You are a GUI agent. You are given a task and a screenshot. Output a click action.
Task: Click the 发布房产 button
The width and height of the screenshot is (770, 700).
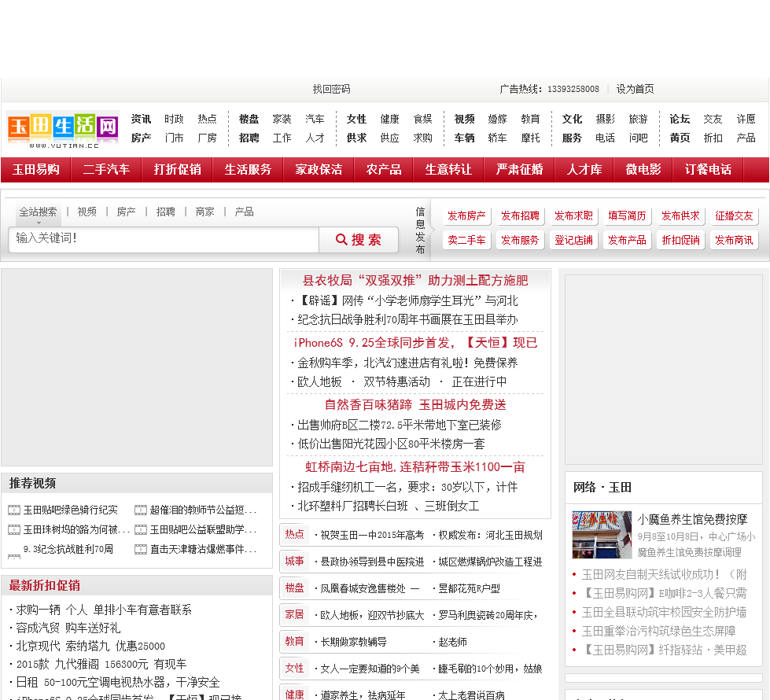point(466,216)
